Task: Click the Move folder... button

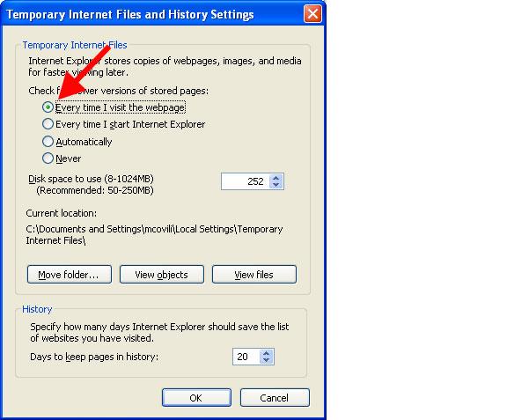Action: pos(70,275)
